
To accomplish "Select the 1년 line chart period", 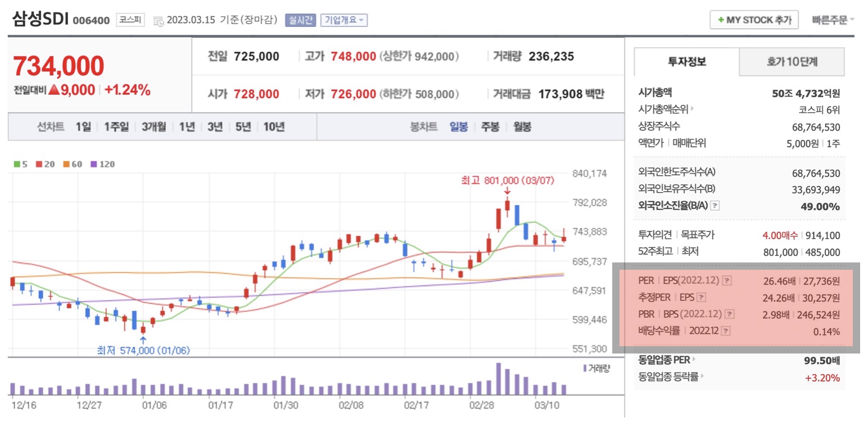I will click(187, 127).
